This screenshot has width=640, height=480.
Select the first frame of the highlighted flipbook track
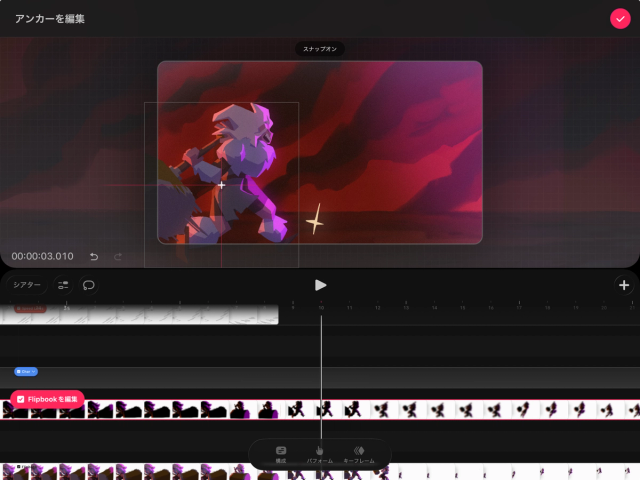tap(16, 410)
